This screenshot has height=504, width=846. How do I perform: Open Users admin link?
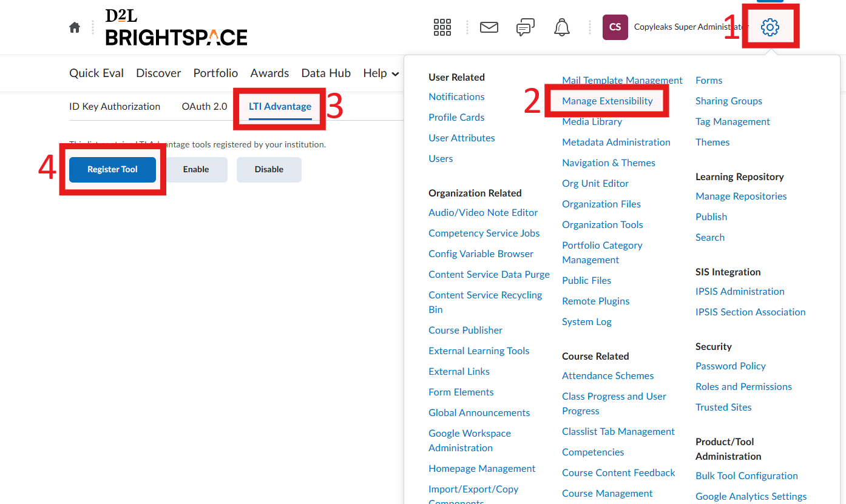click(441, 159)
